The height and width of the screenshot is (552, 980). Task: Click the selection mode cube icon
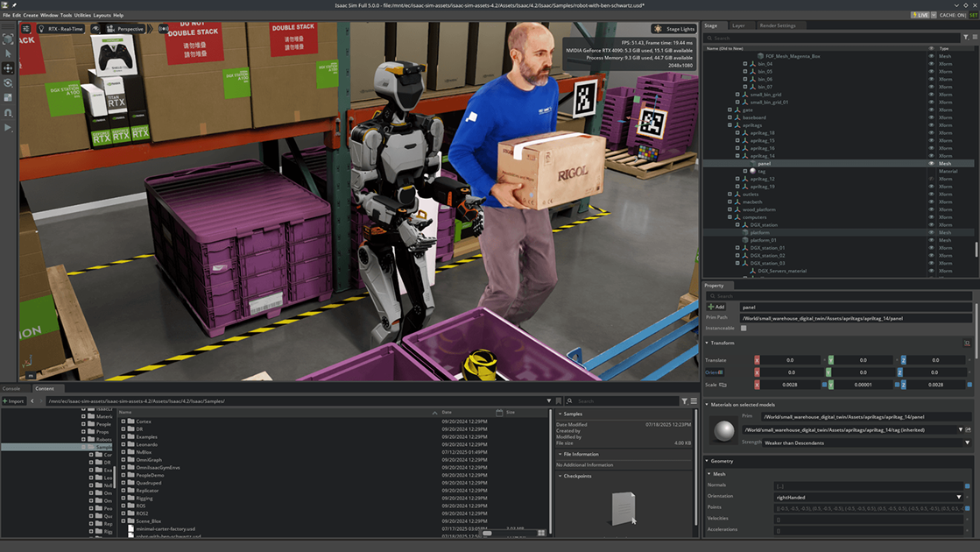click(8, 39)
